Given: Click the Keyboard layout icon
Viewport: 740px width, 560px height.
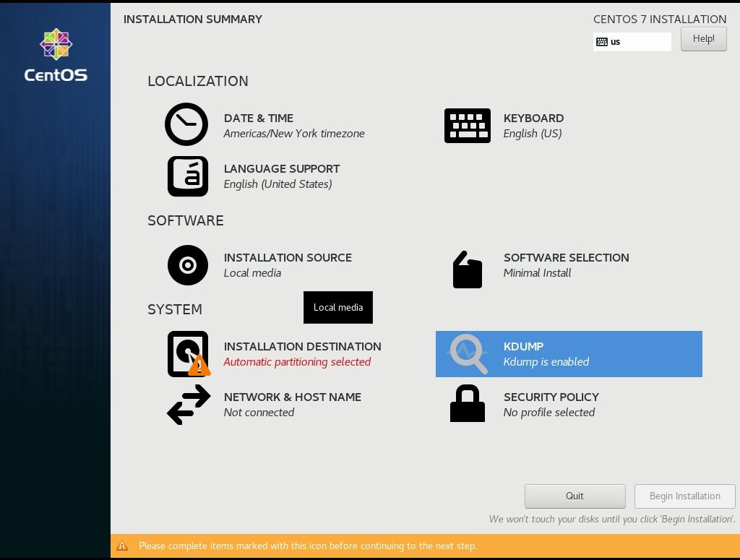Looking at the screenshot, I should [468, 125].
